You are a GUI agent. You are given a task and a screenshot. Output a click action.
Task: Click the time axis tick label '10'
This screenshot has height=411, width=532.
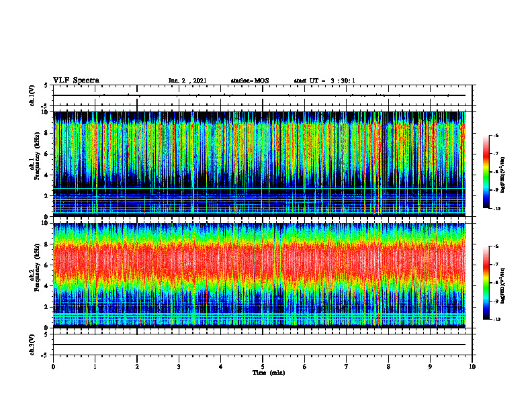(472, 367)
